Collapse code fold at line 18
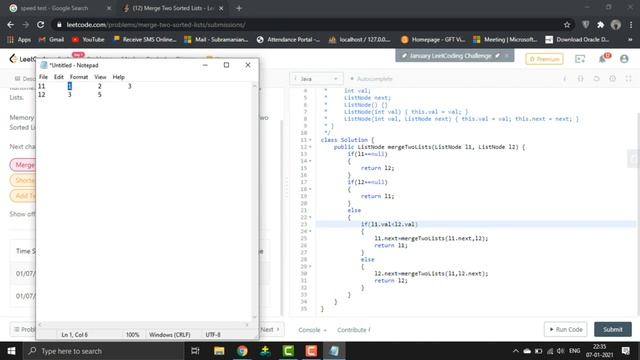640x360 pixels. pyautogui.click(x=310, y=189)
